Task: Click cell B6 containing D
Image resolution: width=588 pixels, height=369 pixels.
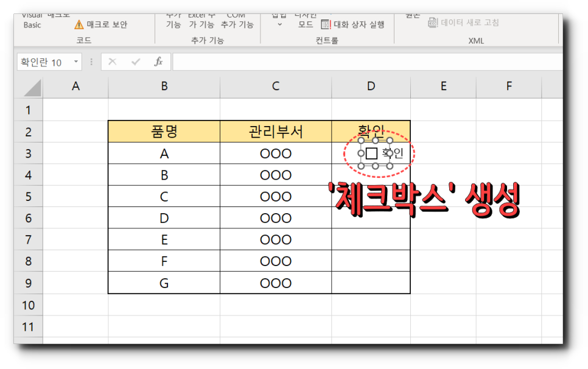Action: [x=164, y=218]
